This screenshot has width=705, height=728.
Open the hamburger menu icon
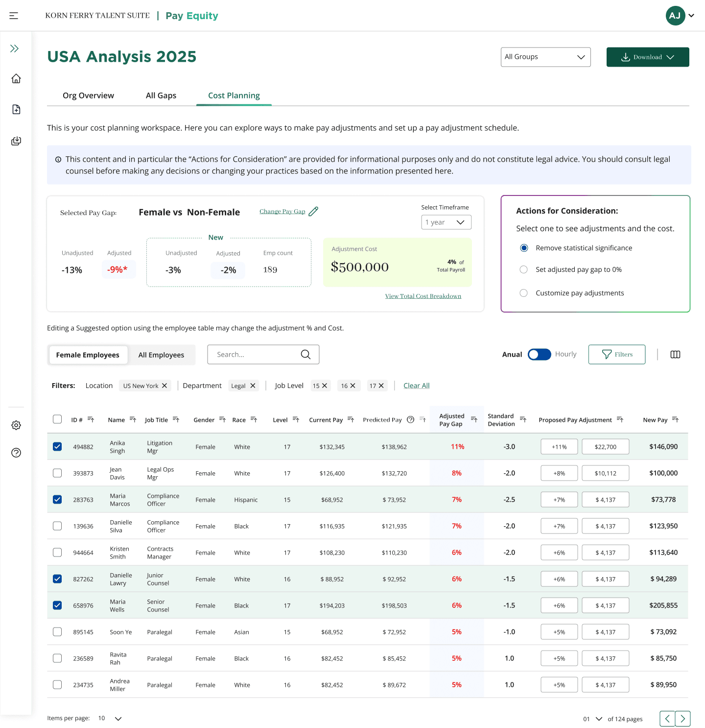coord(14,16)
